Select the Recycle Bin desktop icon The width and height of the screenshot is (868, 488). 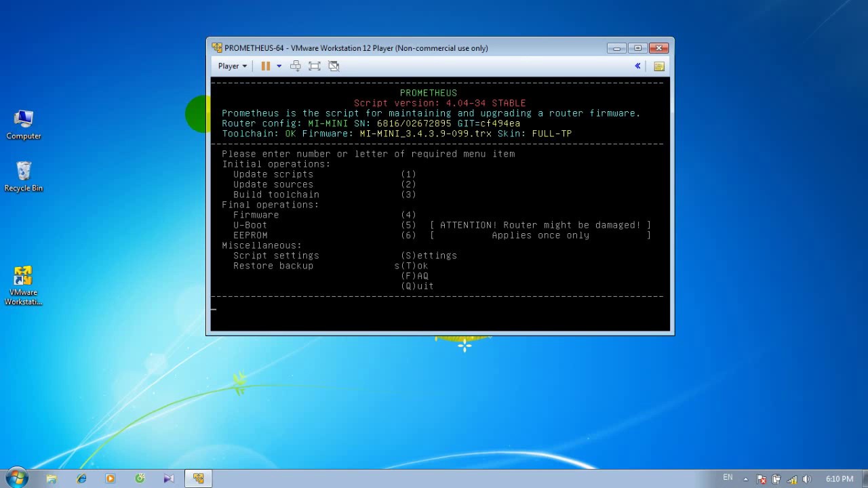point(24,177)
